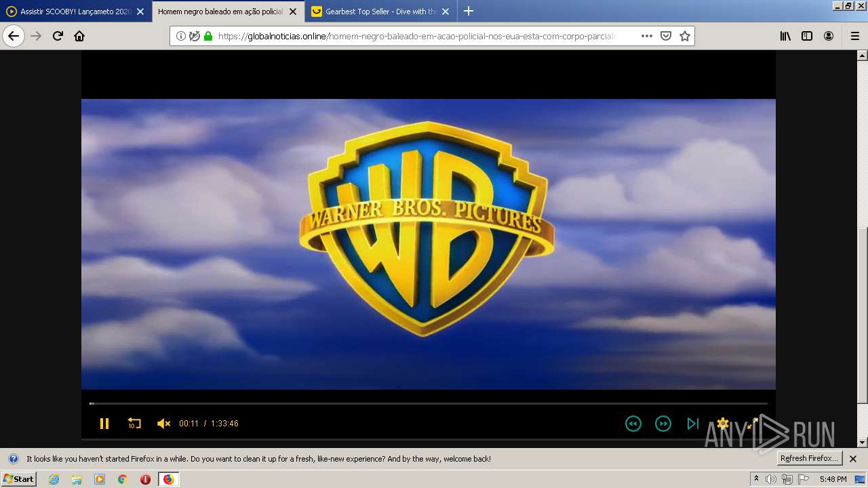Viewport: 868px width, 488px height.
Task: Click the network tray icon
Action: [x=787, y=479]
